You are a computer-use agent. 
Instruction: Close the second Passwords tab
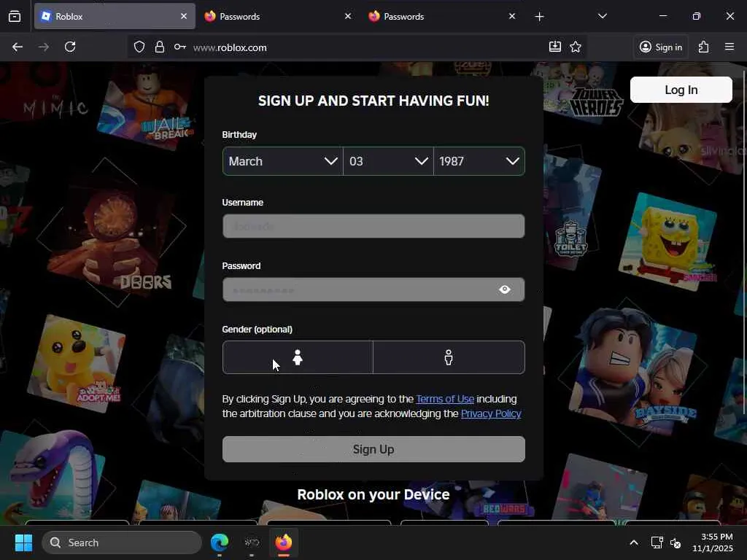(511, 16)
